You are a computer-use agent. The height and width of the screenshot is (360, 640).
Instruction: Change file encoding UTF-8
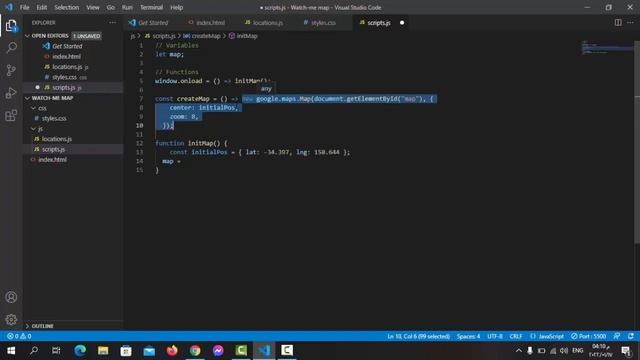click(x=495, y=336)
